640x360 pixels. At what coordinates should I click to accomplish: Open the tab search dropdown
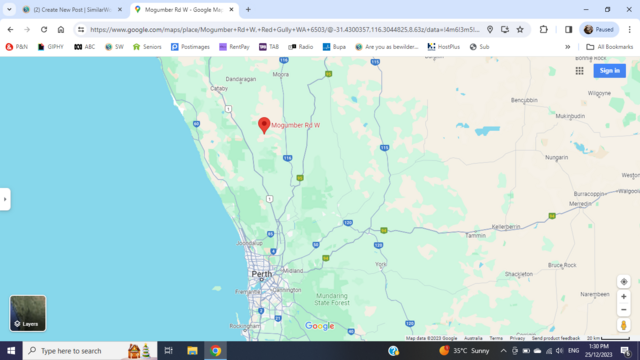[x=9, y=9]
